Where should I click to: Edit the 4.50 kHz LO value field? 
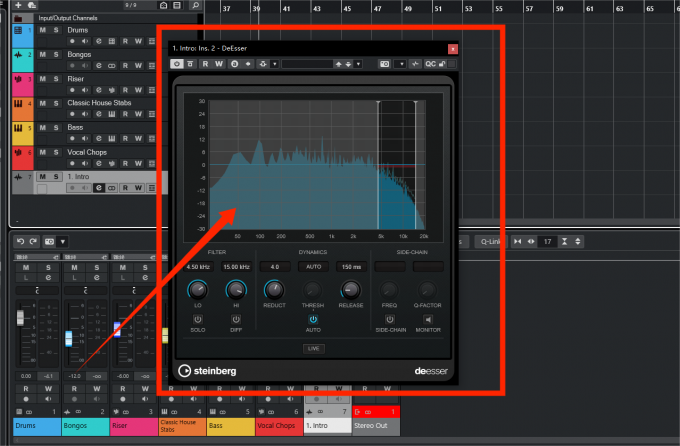[x=198, y=267]
